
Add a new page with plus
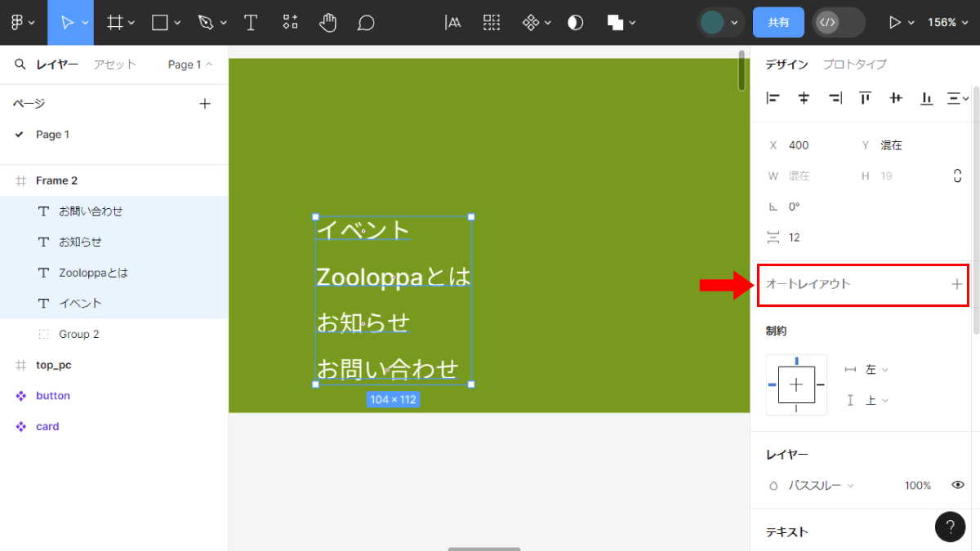point(205,104)
